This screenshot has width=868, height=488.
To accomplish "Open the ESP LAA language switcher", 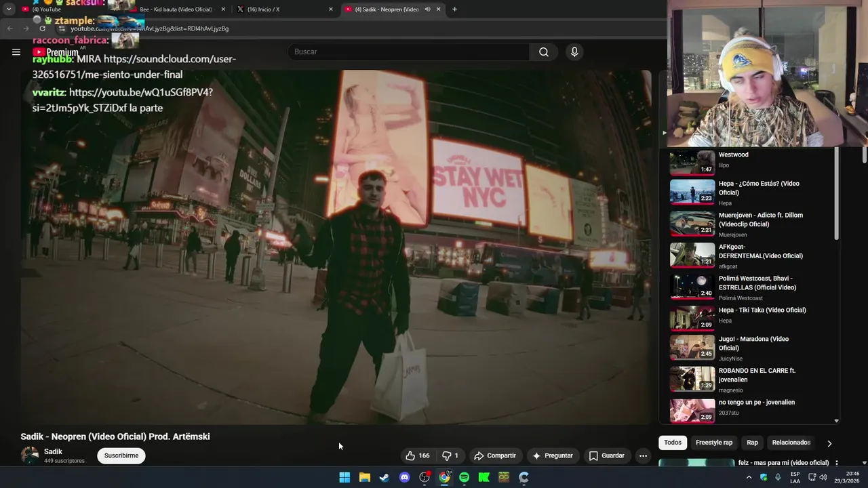I will [x=795, y=477].
